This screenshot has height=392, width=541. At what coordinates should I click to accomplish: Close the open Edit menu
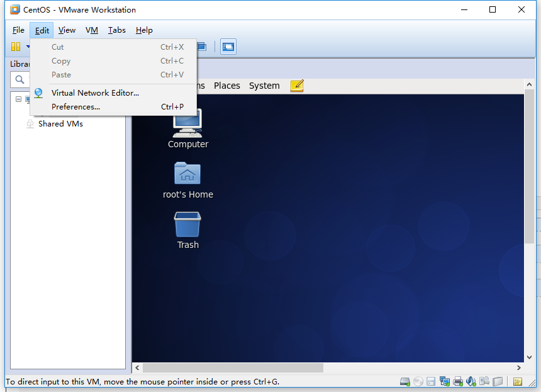(x=42, y=30)
